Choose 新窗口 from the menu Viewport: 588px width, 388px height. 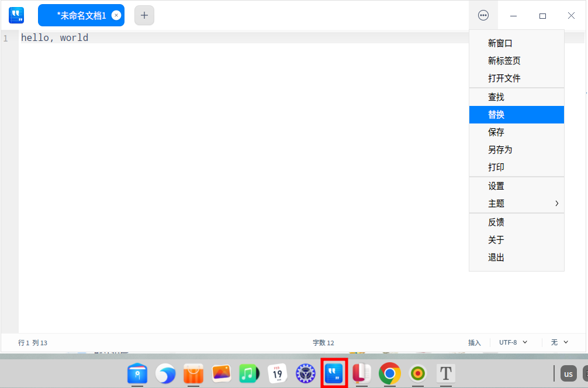tap(516, 43)
